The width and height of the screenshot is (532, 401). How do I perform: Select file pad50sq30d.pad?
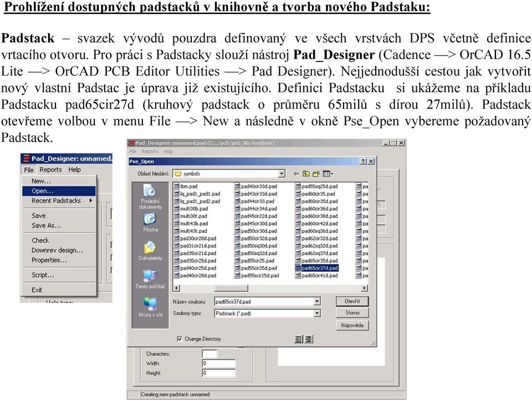click(256, 246)
